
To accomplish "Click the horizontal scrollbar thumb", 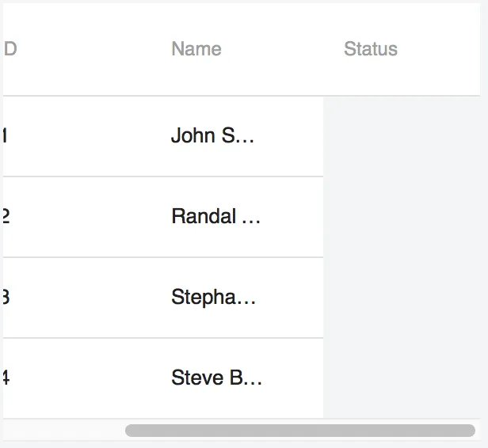I will coord(299,431).
